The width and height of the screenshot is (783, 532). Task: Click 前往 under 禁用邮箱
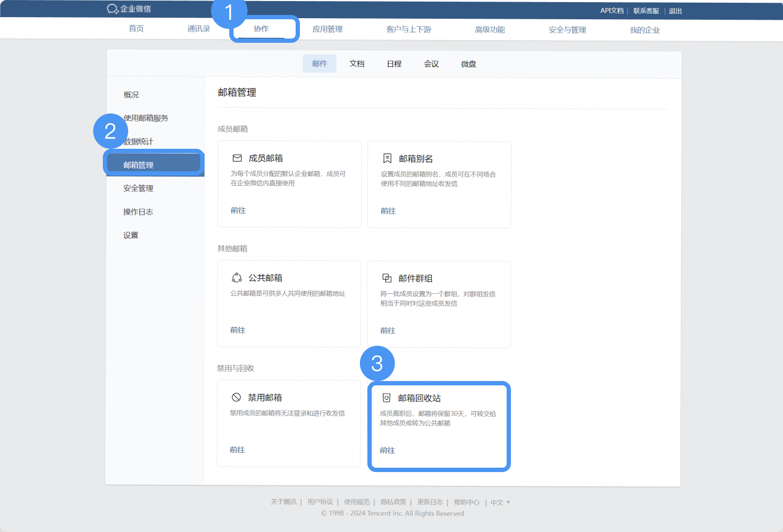coord(237,450)
